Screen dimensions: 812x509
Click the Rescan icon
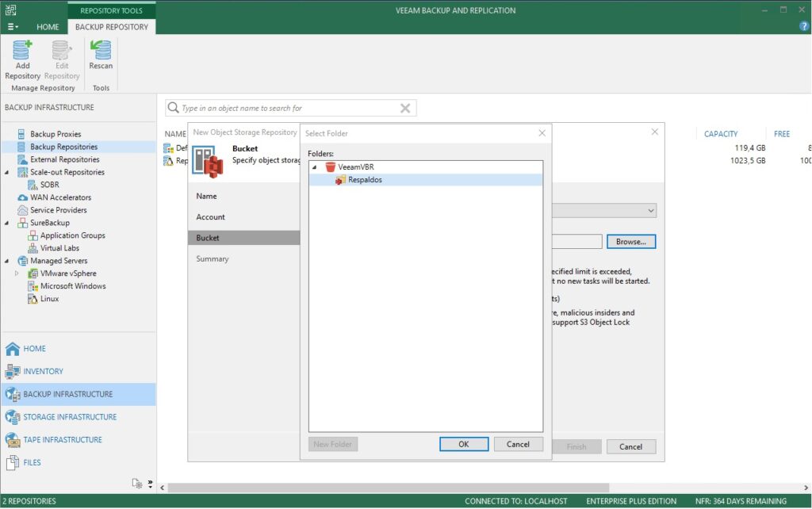coord(101,50)
